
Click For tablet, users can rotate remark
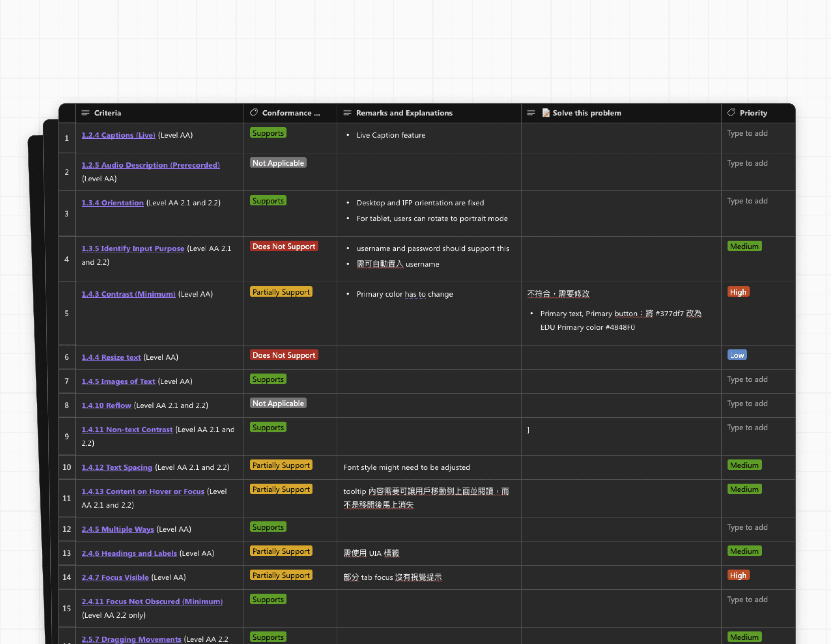click(x=432, y=218)
